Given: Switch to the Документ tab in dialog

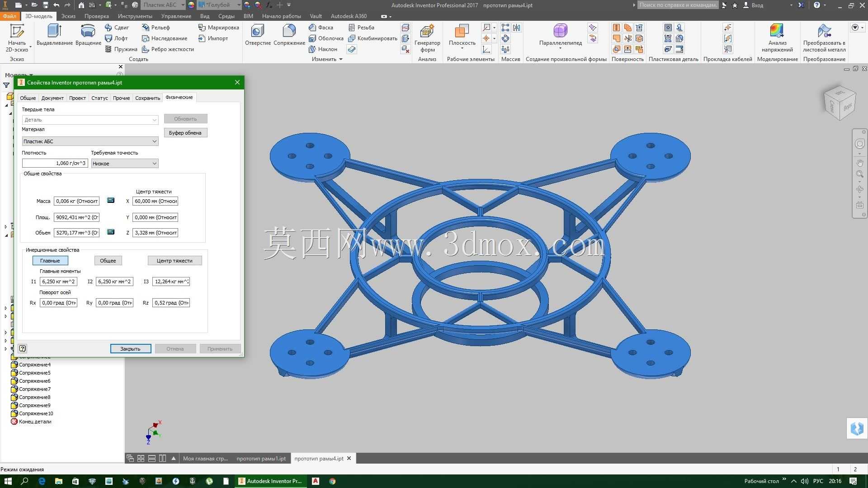Looking at the screenshot, I should pyautogui.click(x=52, y=98).
